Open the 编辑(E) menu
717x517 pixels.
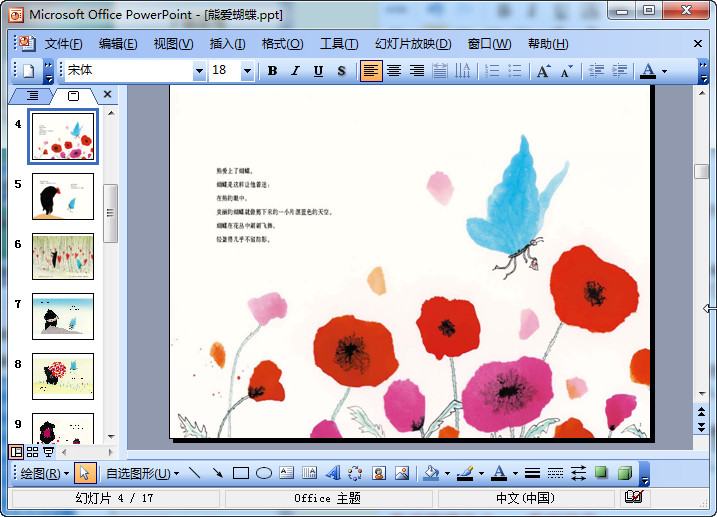click(x=118, y=44)
